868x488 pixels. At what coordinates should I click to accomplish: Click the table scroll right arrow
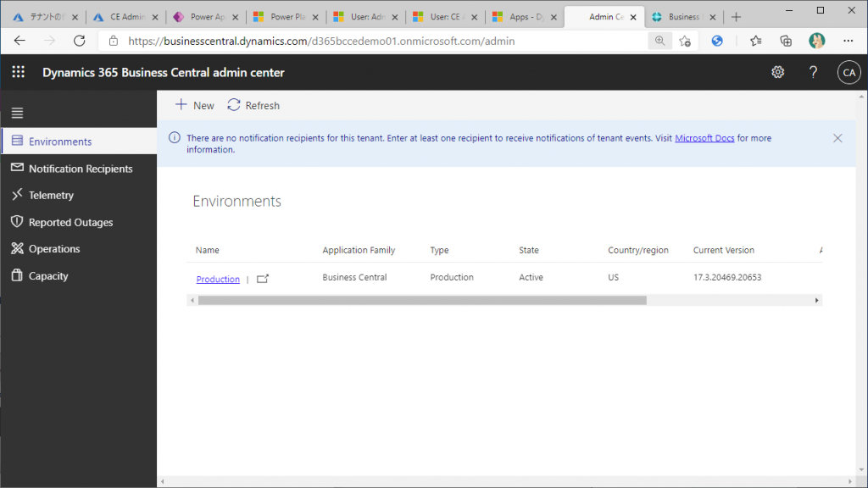pos(816,301)
